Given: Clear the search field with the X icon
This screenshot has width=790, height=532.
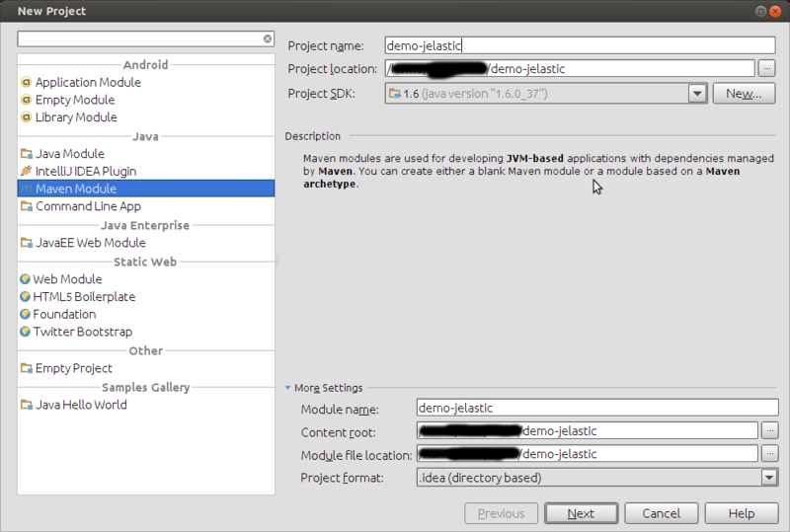Looking at the screenshot, I should point(268,38).
